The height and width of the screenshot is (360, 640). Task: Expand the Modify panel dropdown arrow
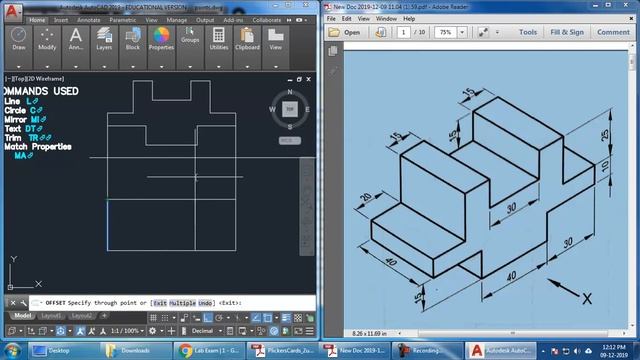[47, 67]
